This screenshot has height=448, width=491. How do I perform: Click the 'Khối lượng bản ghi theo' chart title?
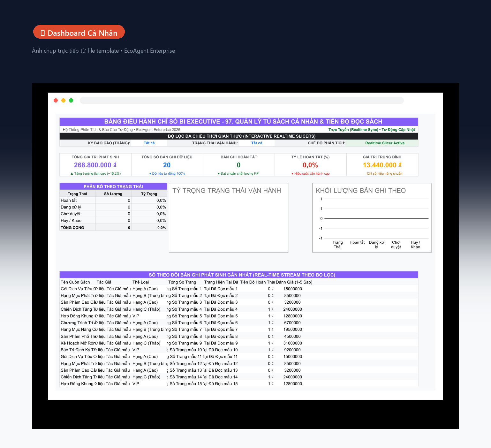[361, 191]
